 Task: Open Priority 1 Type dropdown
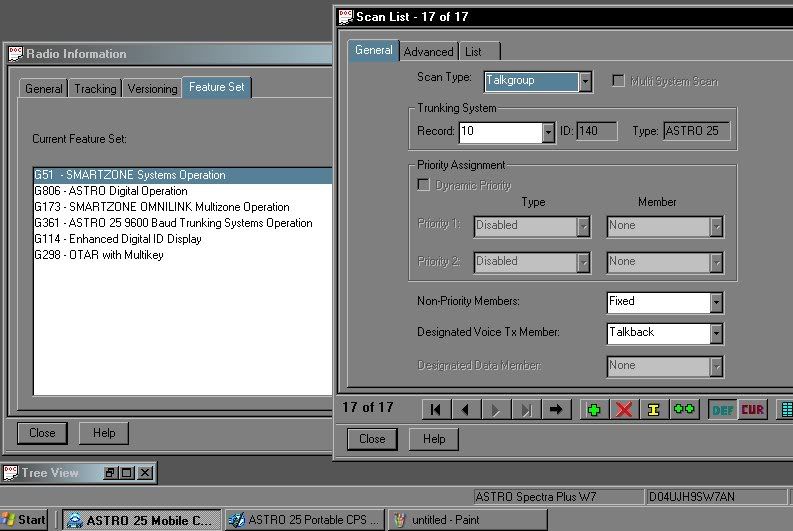pyautogui.click(x=583, y=227)
